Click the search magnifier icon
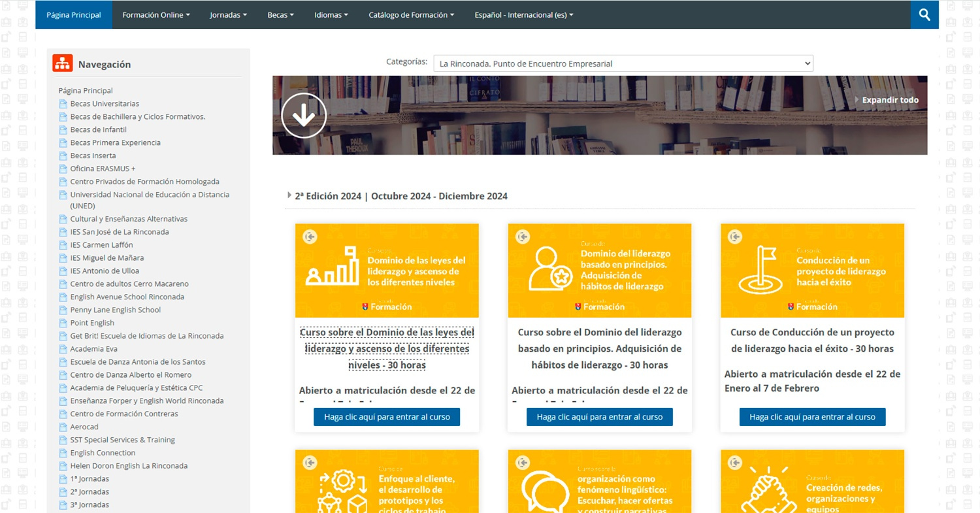Screen dimensions: 980x513 point(924,14)
